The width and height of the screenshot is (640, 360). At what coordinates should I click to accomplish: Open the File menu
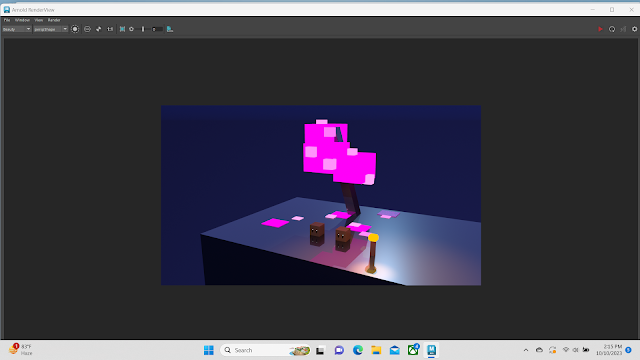7,20
